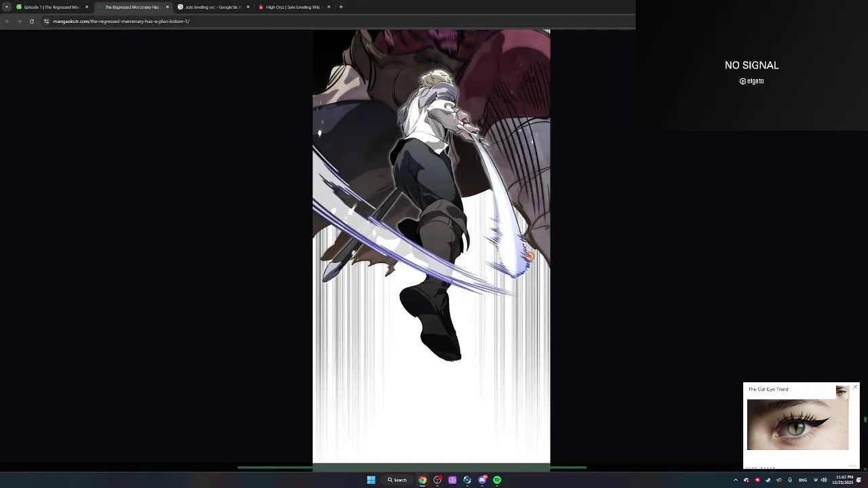Open the clock showing 11:42 PM
Image resolution: width=868 pixels, height=488 pixels.
(844, 480)
